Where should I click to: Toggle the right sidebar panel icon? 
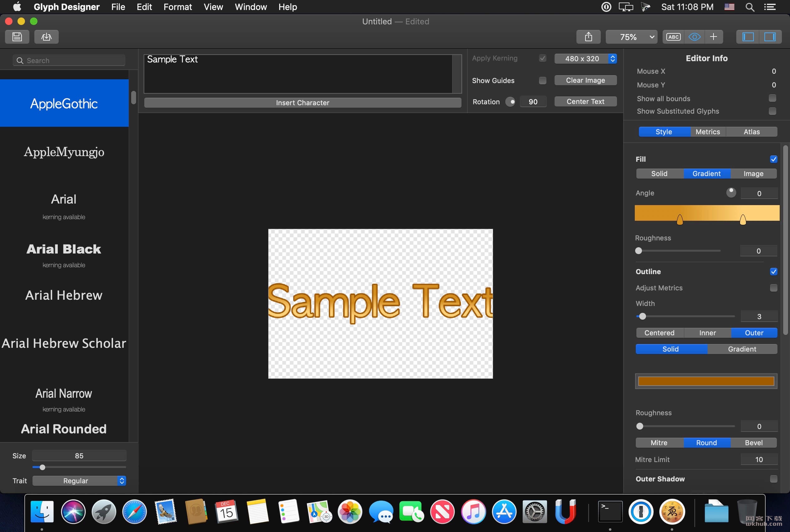(770, 37)
